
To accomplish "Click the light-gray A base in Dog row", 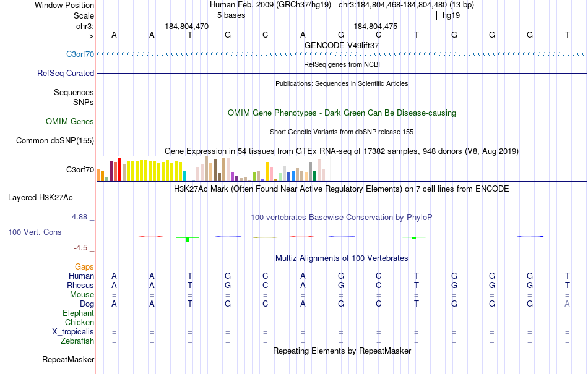I will [x=568, y=304].
